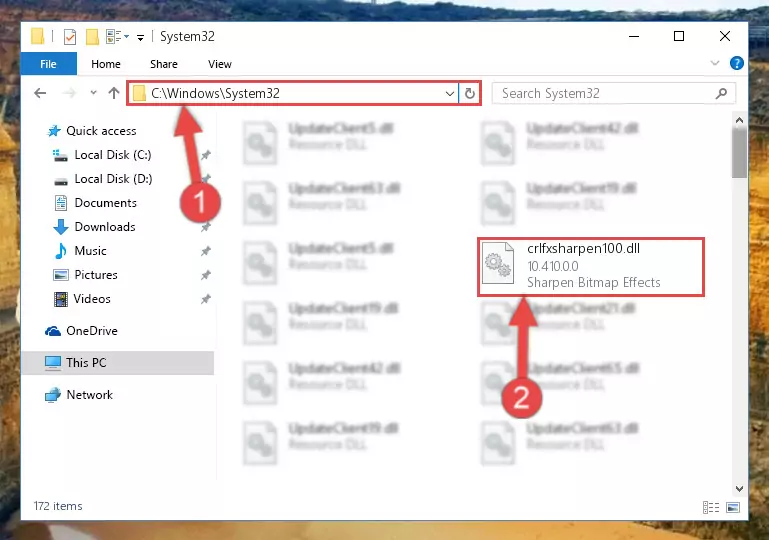Click the folder icon in title bar
This screenshot has height=540, width=769.
37,37
